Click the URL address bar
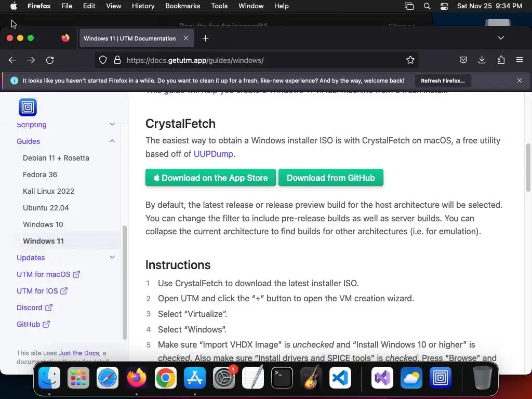 257,60
